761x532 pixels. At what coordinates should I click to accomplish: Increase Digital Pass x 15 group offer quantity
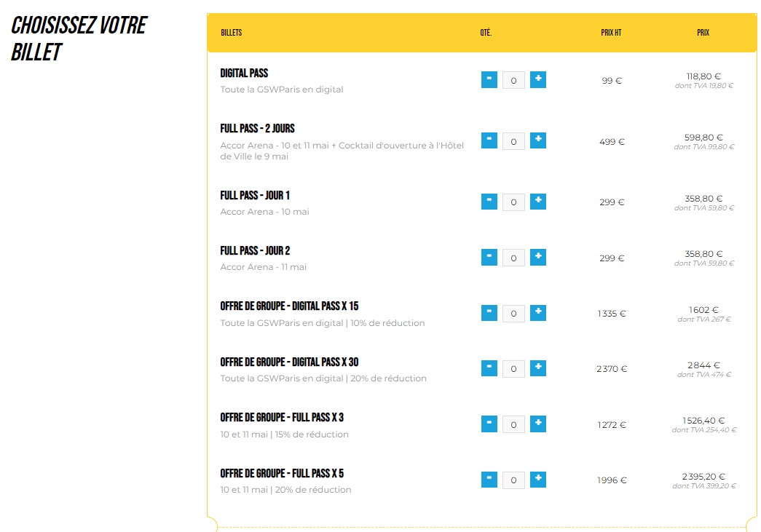pyautogui.click(x=537, y=313)
